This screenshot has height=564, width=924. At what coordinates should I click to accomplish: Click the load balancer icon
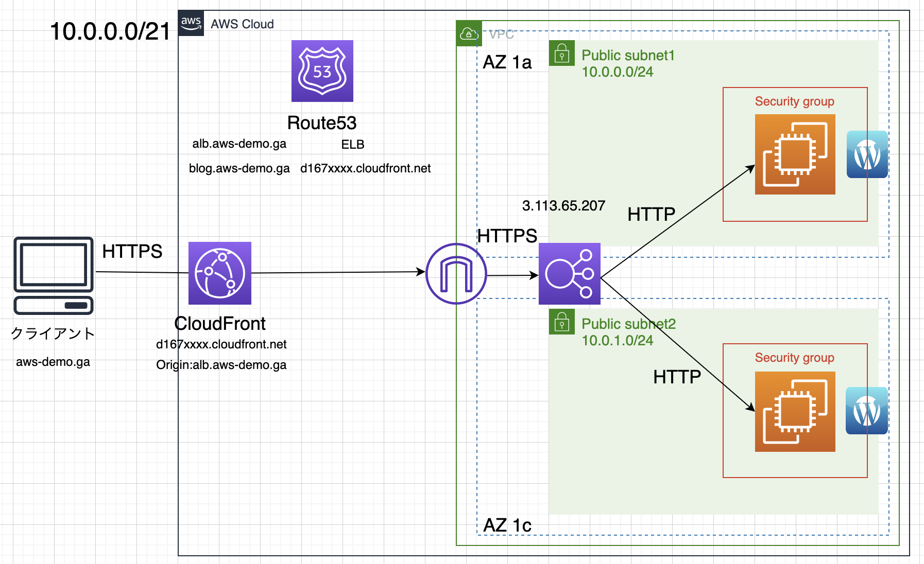coord(570,274)
